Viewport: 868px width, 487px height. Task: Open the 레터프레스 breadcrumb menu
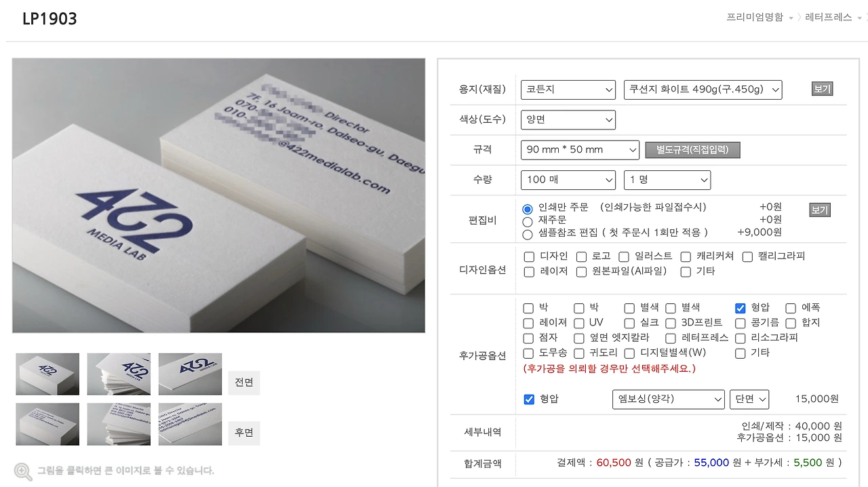coord(829,18)
